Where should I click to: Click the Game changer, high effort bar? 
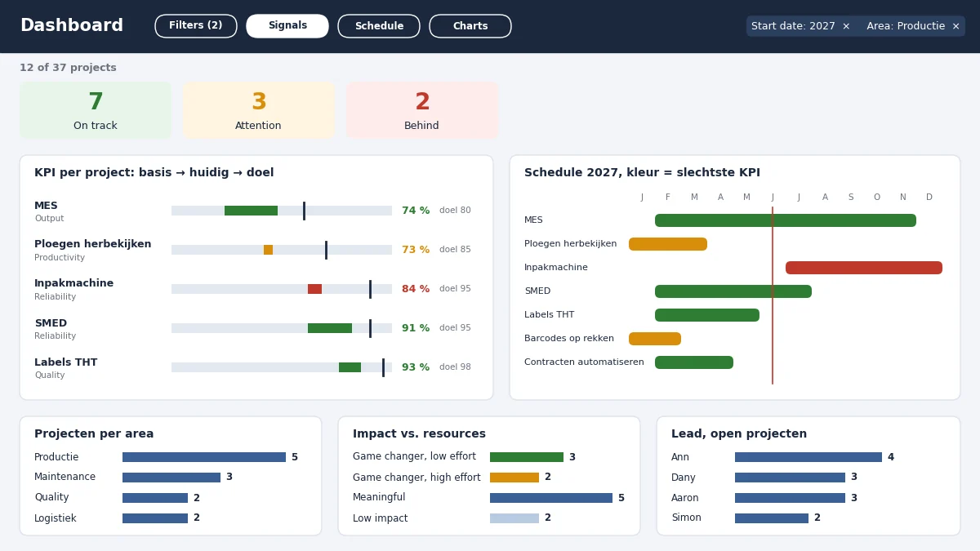(514, 478)
